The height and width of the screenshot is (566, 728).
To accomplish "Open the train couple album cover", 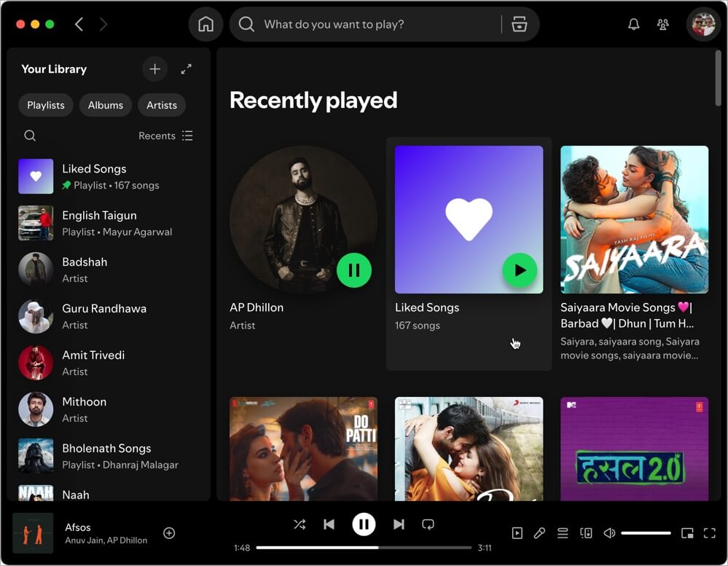I will pyautogui.click(x=469, y=449).
